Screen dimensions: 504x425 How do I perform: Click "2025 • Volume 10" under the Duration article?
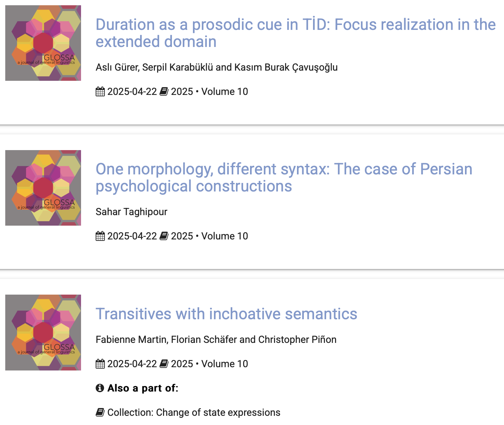pos(209,92)
